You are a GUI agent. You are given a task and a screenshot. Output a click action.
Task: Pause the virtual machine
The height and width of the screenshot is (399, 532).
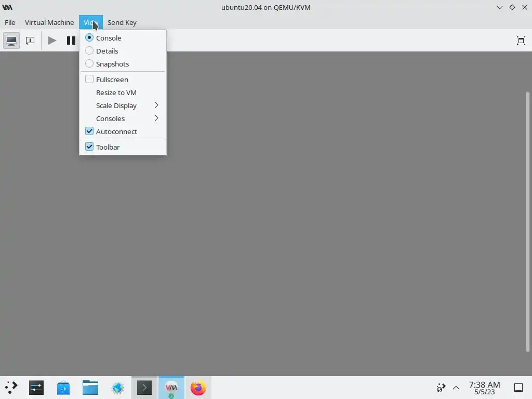coord(71,41)
